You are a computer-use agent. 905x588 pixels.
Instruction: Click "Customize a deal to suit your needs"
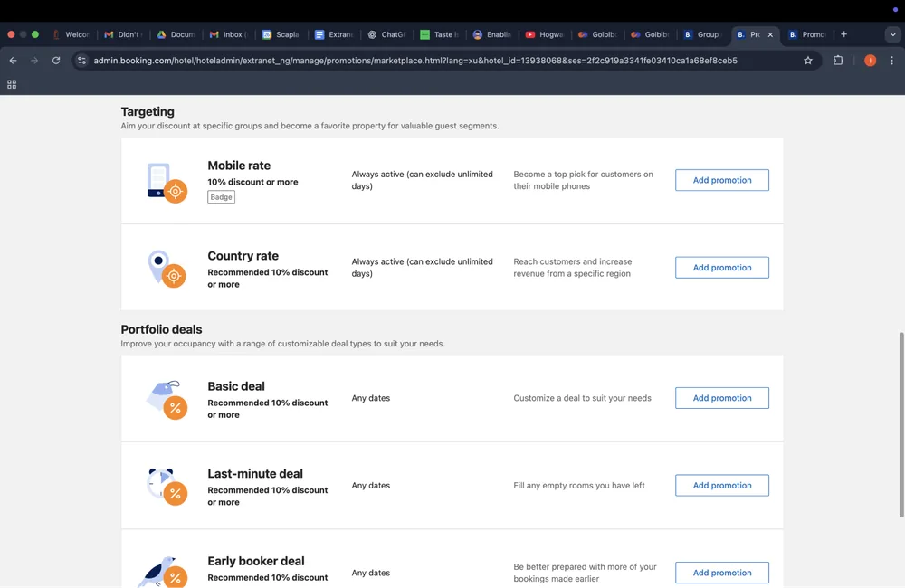coord(582,398)
